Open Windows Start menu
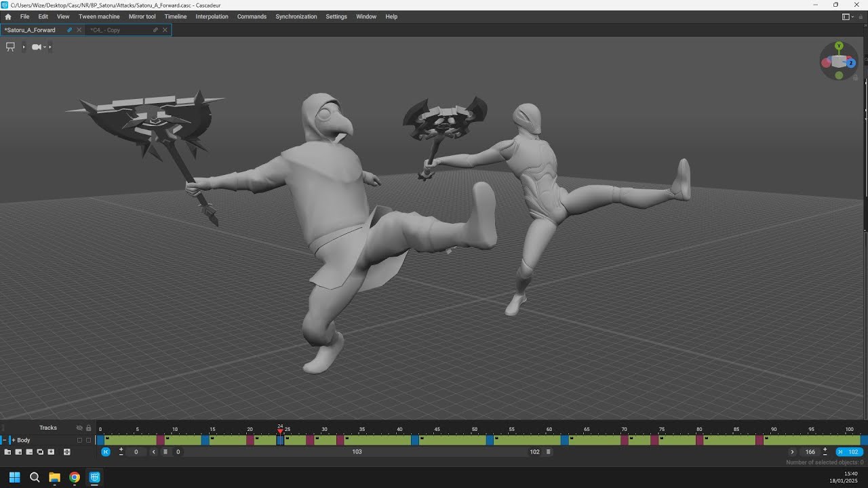The image size is (868, 488). click(14, 477)
